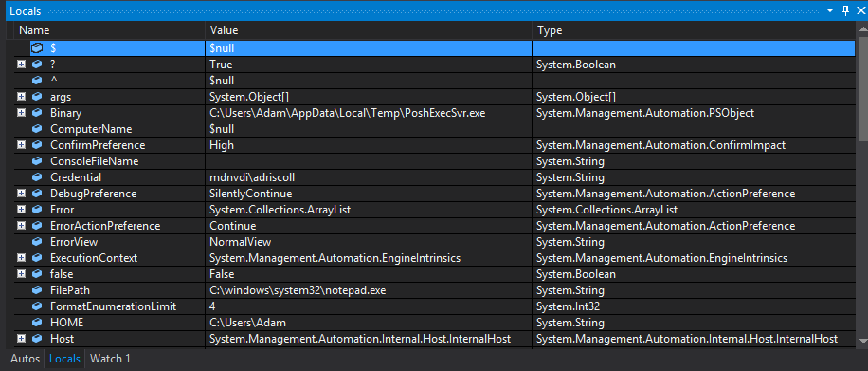Expand the Error ArrayList node
The image size is (868, 371).
pos(21,210)
